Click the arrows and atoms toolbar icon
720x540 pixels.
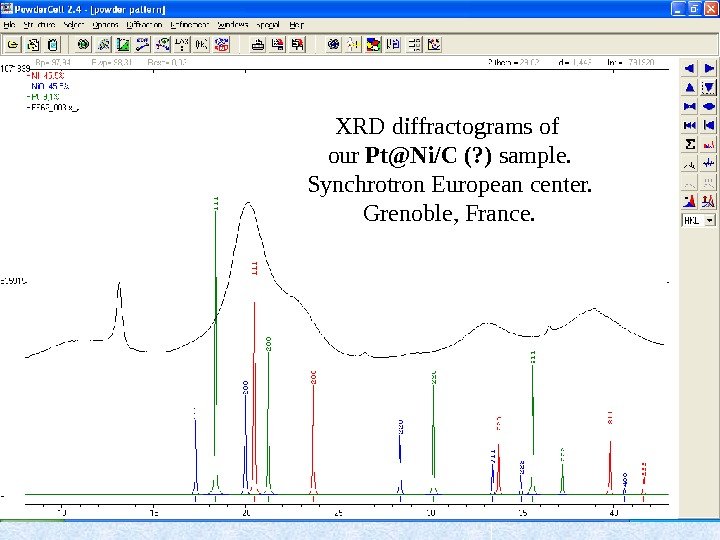pos(163,45)
